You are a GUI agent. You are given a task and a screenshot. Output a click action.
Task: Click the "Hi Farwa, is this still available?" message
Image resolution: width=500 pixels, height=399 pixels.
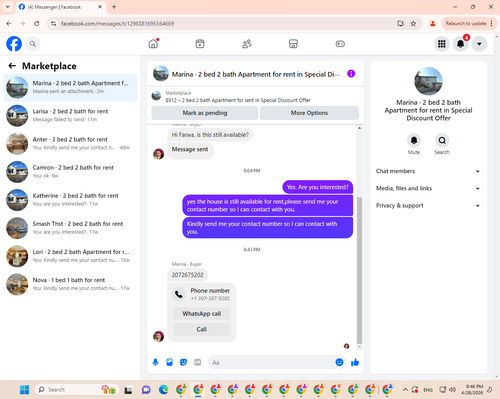210,135
